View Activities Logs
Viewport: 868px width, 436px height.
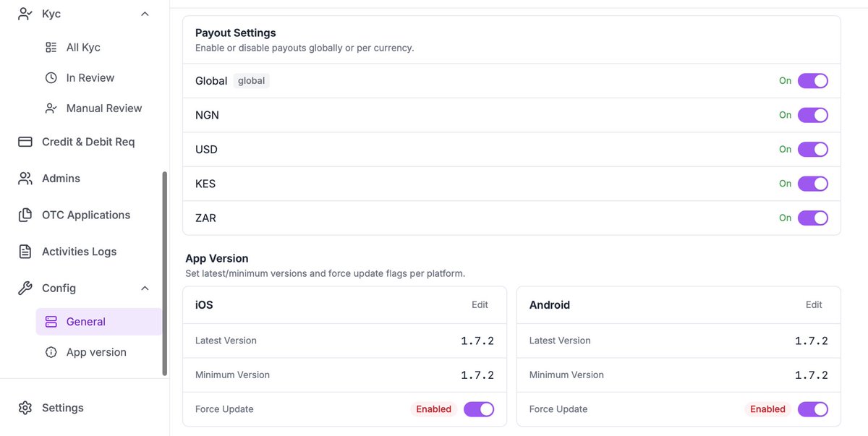click(79, 252)
